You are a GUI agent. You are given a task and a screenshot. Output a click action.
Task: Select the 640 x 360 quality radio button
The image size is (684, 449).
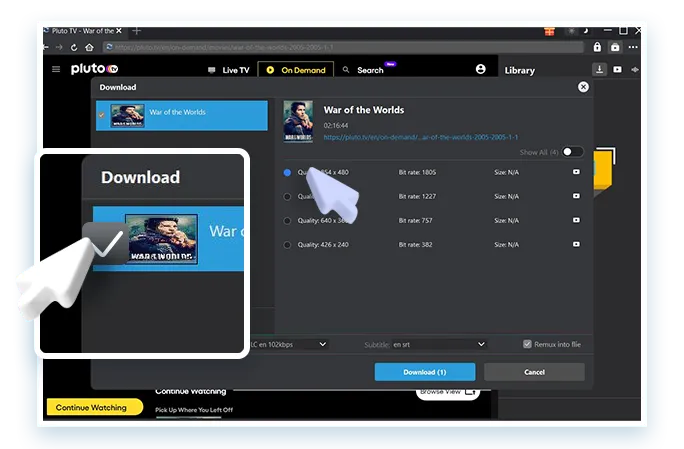pos(287,220)
